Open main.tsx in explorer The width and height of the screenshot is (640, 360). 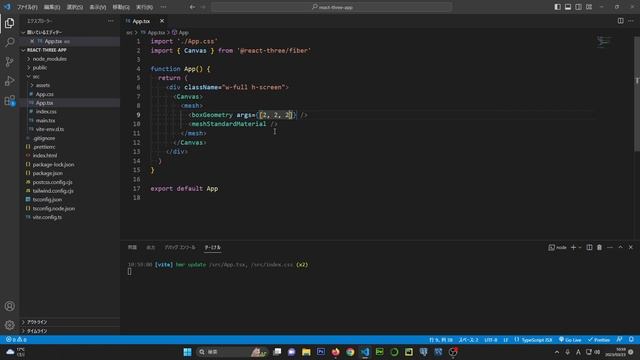tap(45, 120)
